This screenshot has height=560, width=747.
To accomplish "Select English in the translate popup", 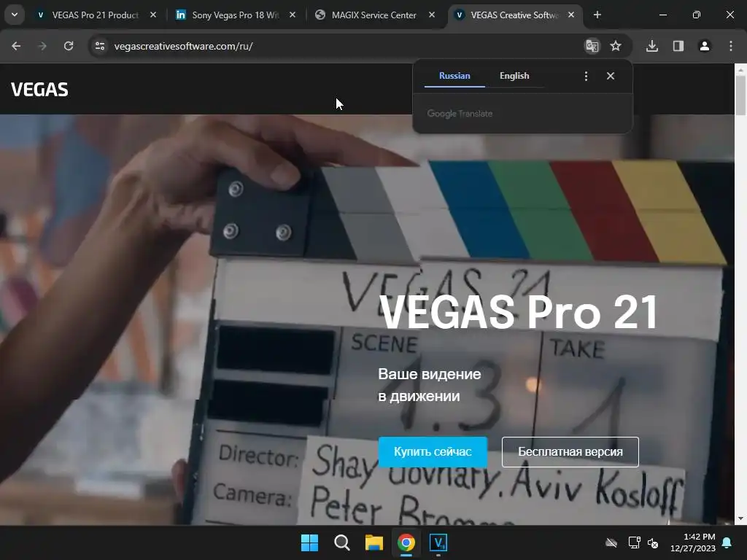I will [x=514, y=76].
